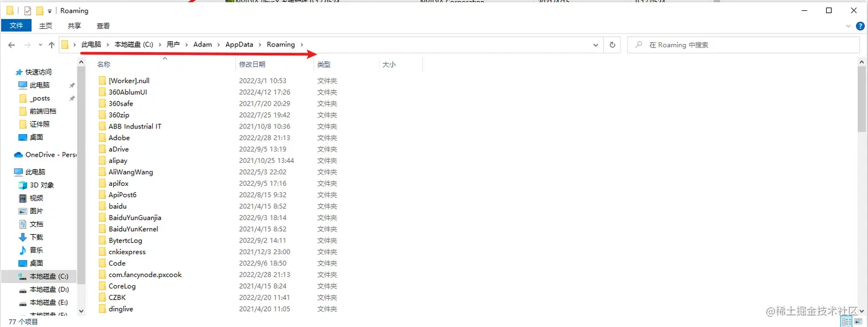
Task: Select 快速访问 in navigation pane
Action: click(x=38, y=72)
